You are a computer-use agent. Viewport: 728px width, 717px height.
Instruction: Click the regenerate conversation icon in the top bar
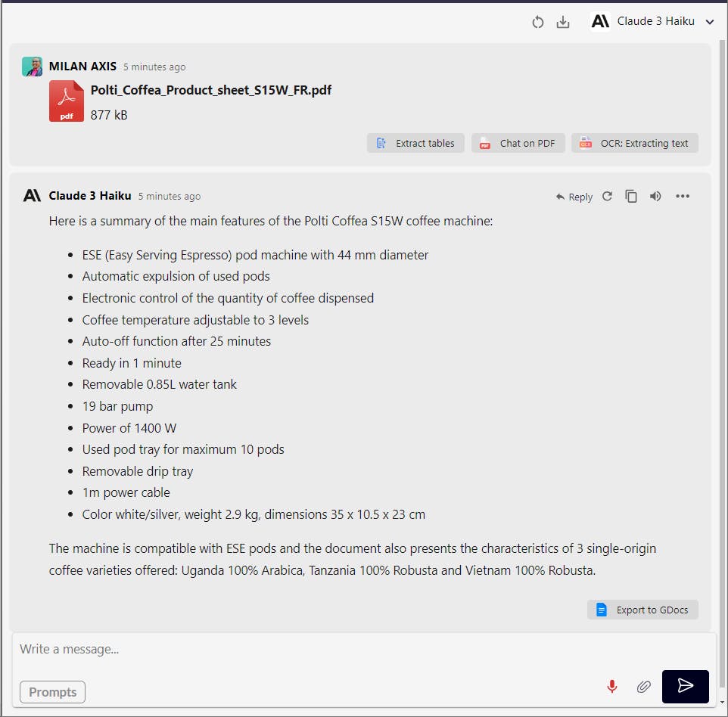[537, 22]
